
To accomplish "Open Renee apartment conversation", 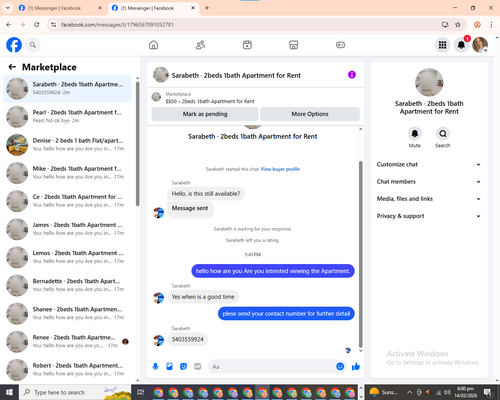I will click(x=67, y=341).
